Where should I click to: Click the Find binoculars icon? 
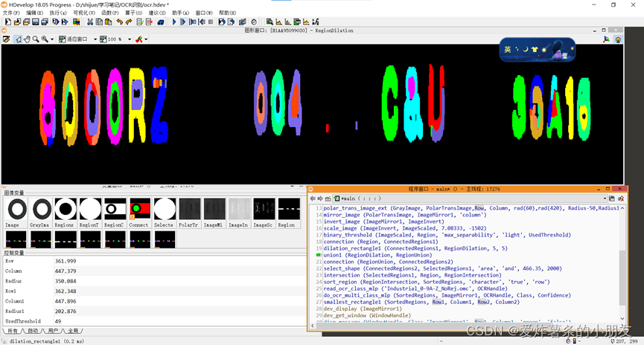coord(161,22)
